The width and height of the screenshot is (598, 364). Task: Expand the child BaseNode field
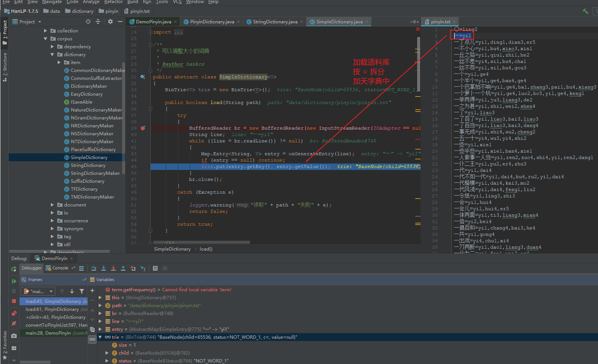(107, 353)
